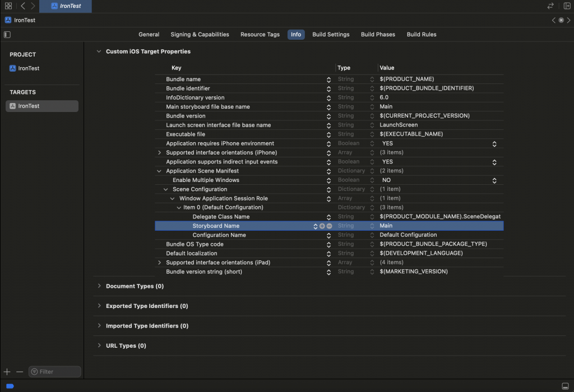Expand Exported Type Identifiers section

99,306
